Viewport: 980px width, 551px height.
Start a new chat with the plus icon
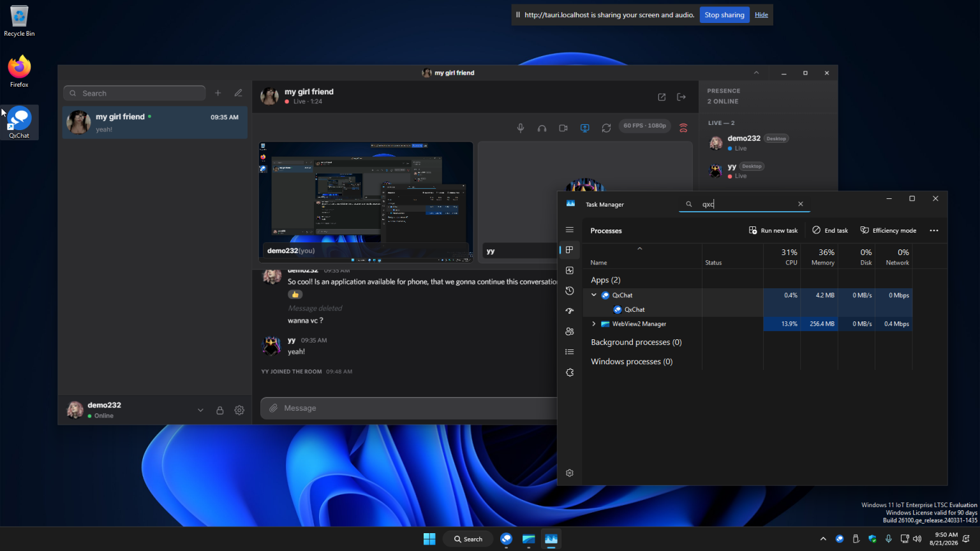pos(218,93)
